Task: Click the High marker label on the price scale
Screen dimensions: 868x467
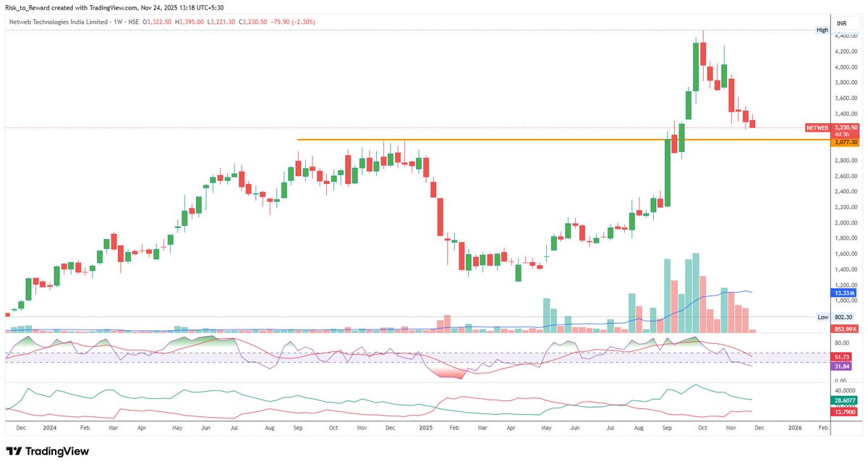Action: 822,30
